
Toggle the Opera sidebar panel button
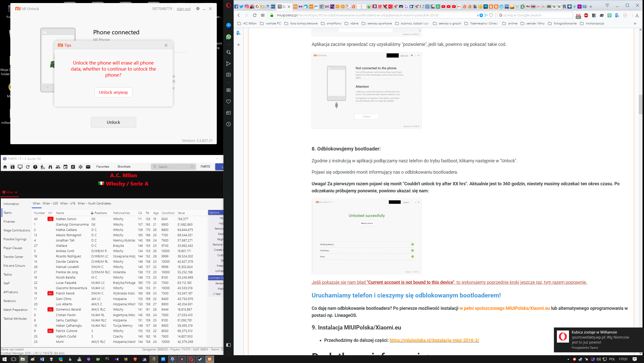pyautogui.click(x=228, y=345)
